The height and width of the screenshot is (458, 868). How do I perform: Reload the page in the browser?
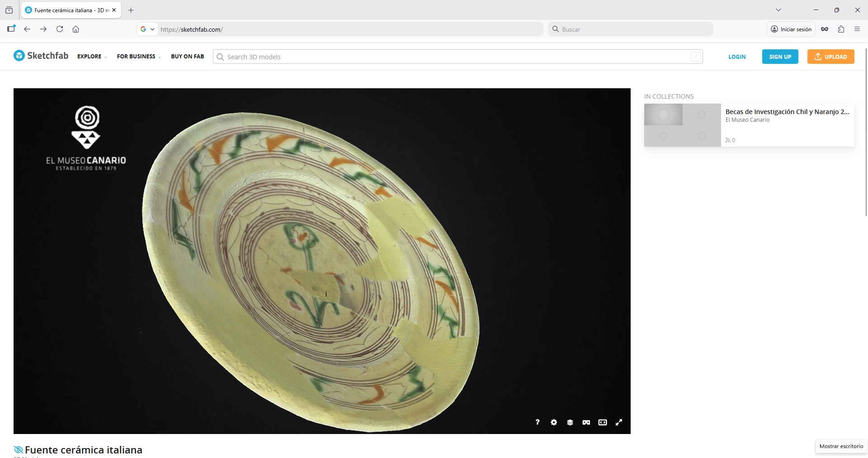(60, 29)
